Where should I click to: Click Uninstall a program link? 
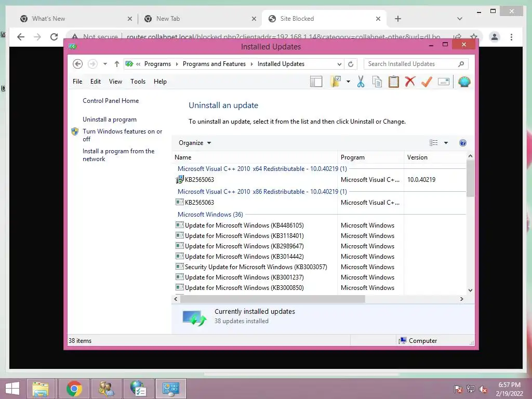point(110,119)
